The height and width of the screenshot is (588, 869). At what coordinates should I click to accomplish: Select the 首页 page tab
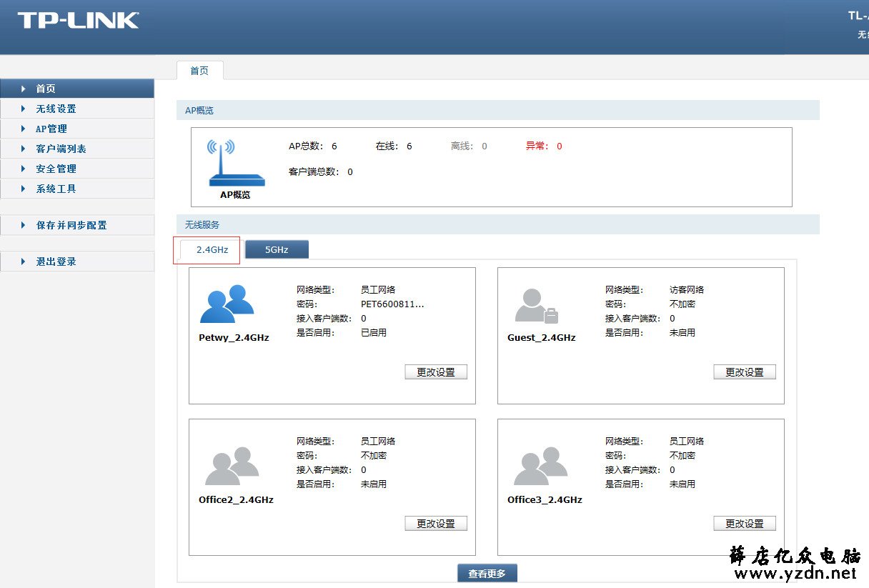[199, 71]
